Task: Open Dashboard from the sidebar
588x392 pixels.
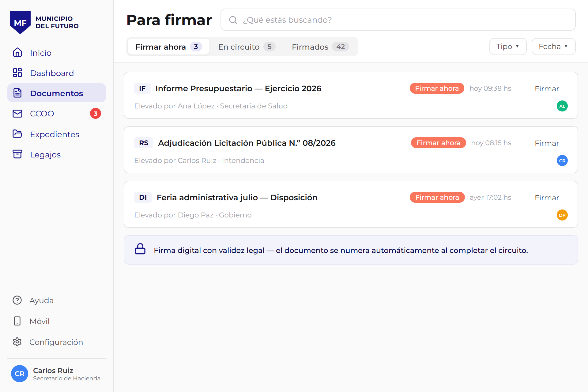Action: click(x=57, y=73)
